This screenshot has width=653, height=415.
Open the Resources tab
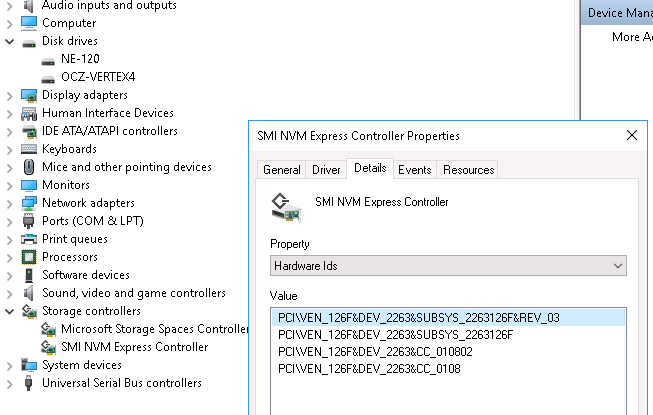pyautogui.click(x=468, y=170)
